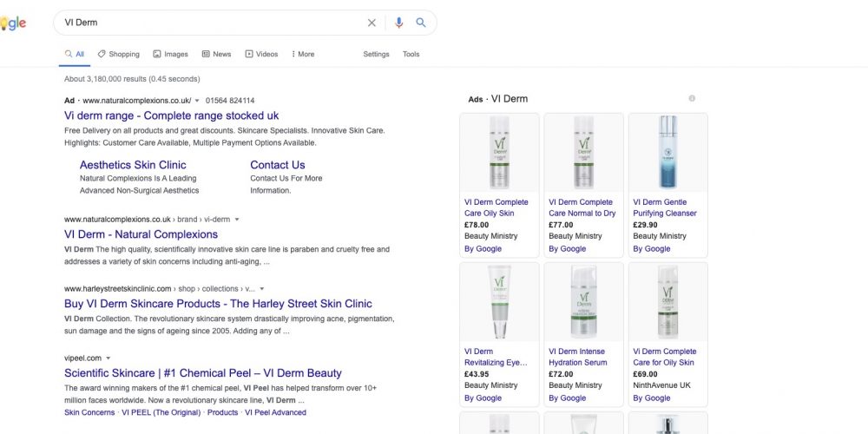
Task: Click the Gentle Purifying Cleanser product image
Action: coord(668,153)
